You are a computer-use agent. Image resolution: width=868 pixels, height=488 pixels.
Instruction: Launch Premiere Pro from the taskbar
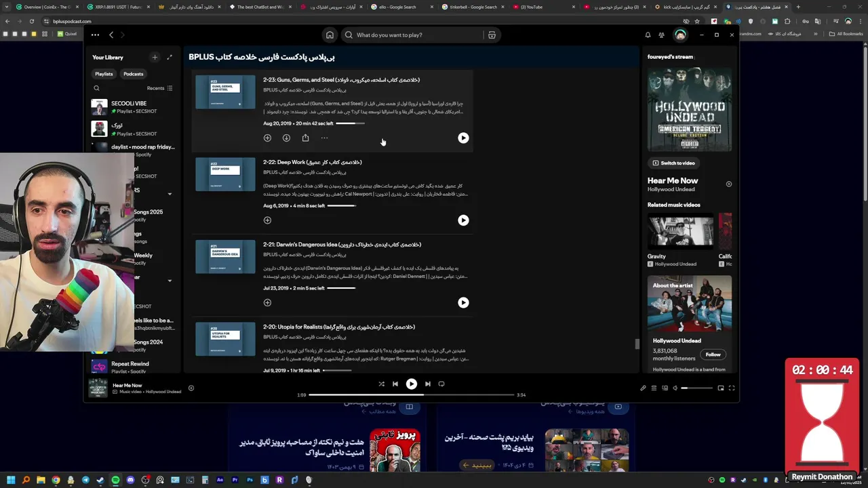coord(235,480)
